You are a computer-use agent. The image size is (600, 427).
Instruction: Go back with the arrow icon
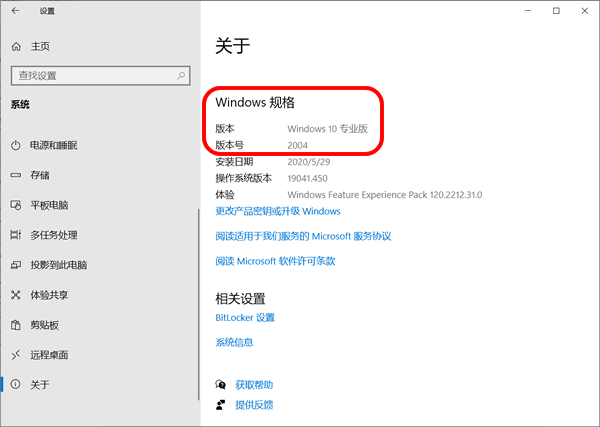click(15, 11)
